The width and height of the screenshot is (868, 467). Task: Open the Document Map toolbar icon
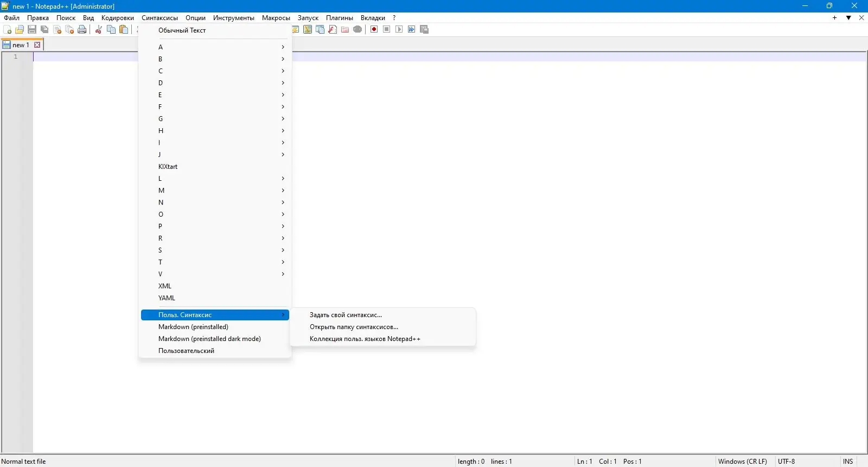308,29
